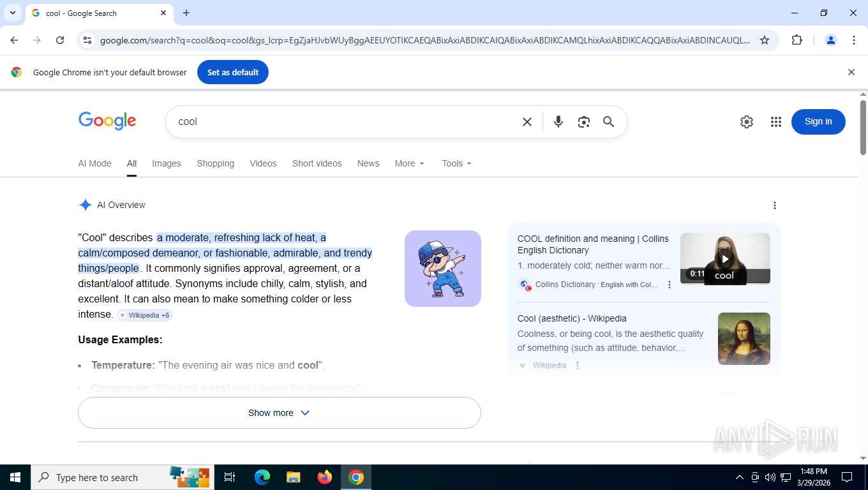This screenshot has width=868, height=490.
Task: Select the All results tab
Action: (x=131, y=163)
